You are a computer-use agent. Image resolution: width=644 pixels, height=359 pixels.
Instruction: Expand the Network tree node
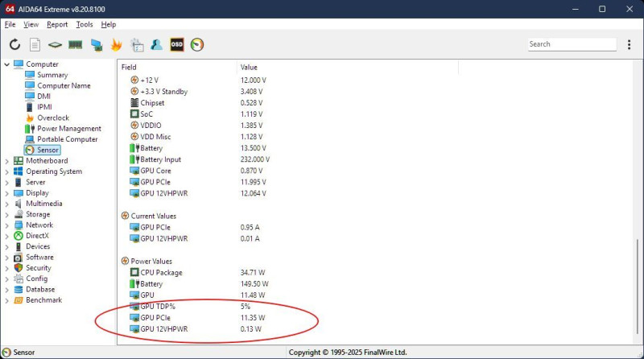point(6,225)
